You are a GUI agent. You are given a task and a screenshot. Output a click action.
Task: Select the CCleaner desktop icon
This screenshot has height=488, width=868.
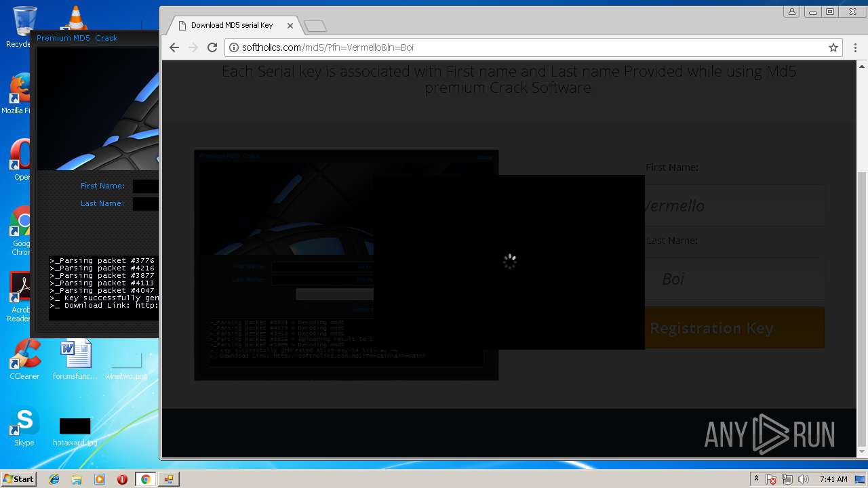[24, 359]
